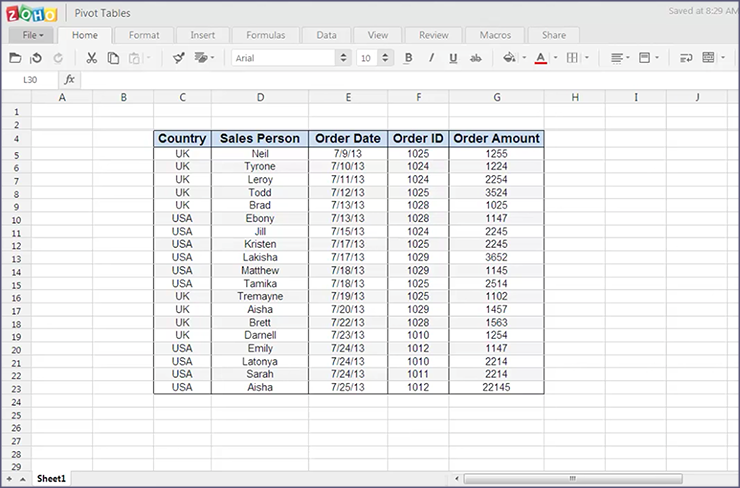Switch to the Formulas tab
Viewport: 740px width, 488px height.
pyautogui.click(x=265, y=35)
